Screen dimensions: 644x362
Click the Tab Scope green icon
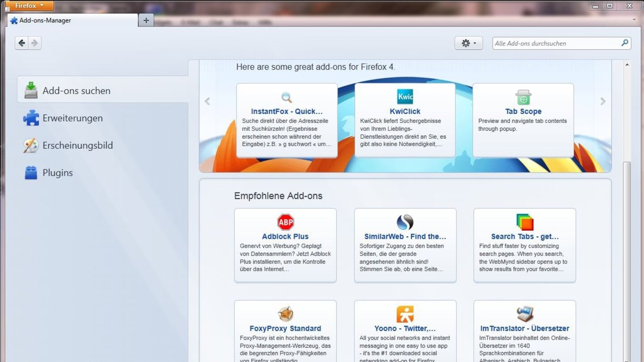[523, 97]
